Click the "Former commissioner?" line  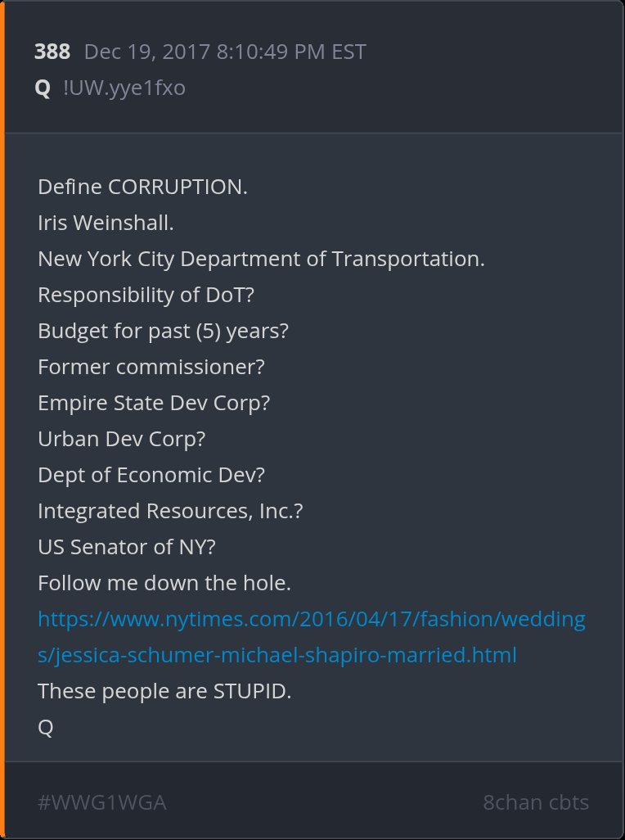click(151, 367)
